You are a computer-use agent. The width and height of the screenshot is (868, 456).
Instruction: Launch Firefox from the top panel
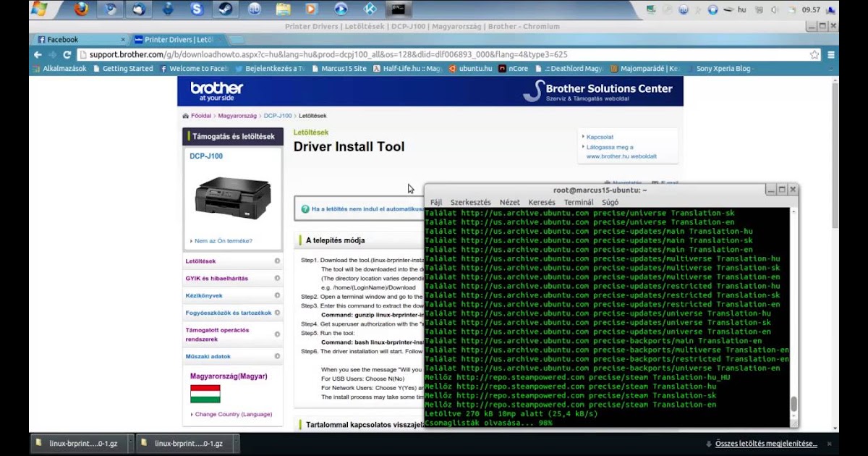point(82,9)
